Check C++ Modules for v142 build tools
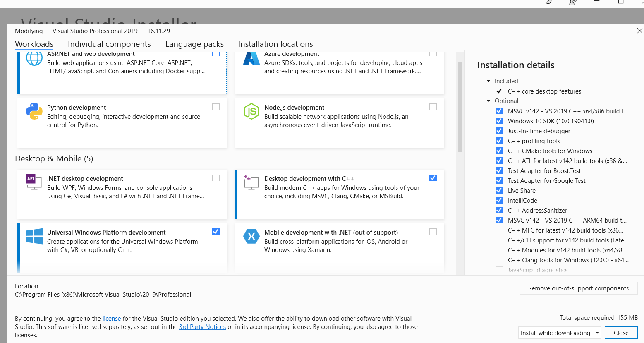644x343 pixels. pyautogui.click(x=499, y=250)
